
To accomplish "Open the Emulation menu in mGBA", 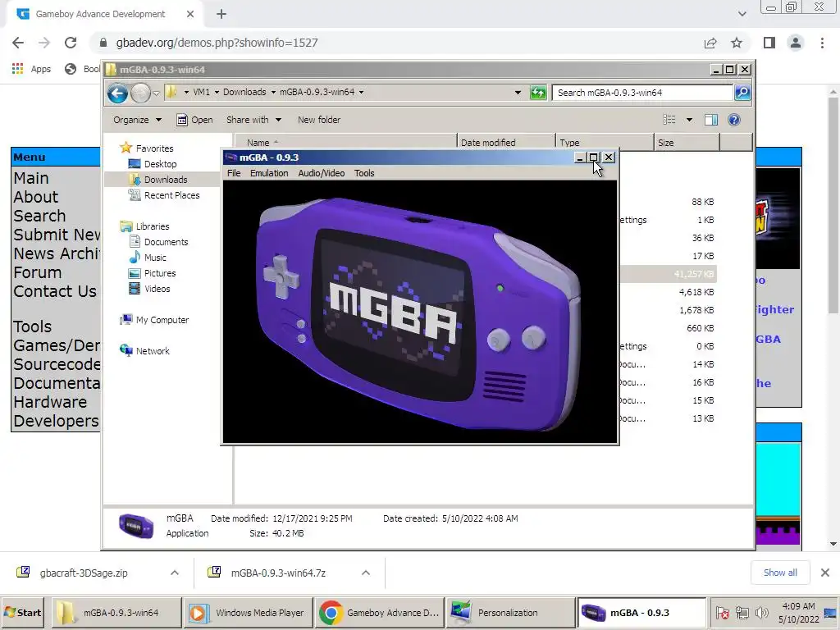I will pyautogui.click(x=269, y=173).
